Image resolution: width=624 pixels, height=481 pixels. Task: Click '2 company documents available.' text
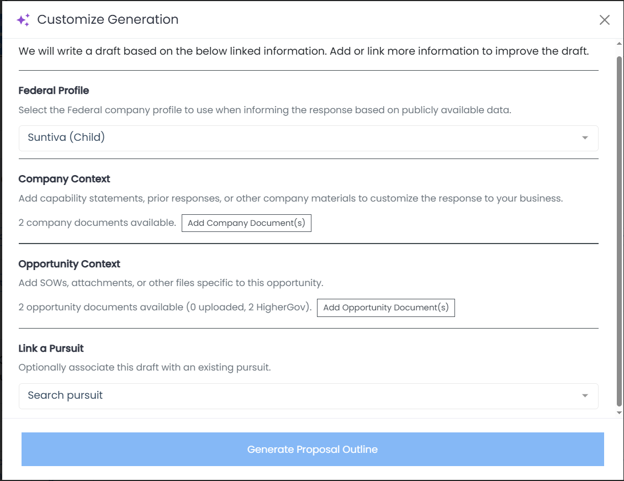click(x=97, y=223)
